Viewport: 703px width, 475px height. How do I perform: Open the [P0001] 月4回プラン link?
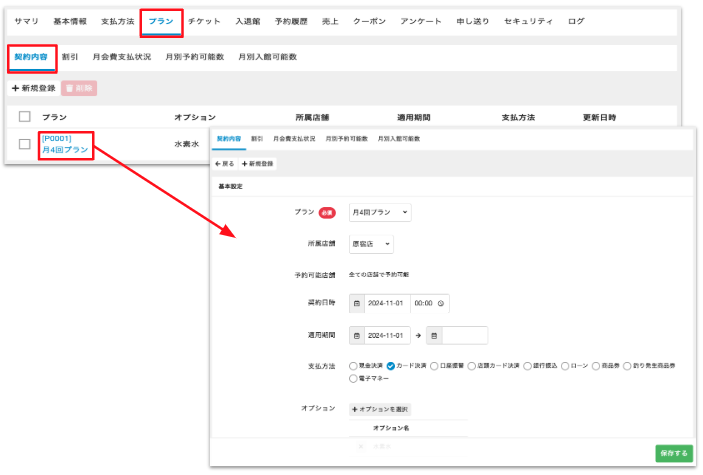point(65,144)
